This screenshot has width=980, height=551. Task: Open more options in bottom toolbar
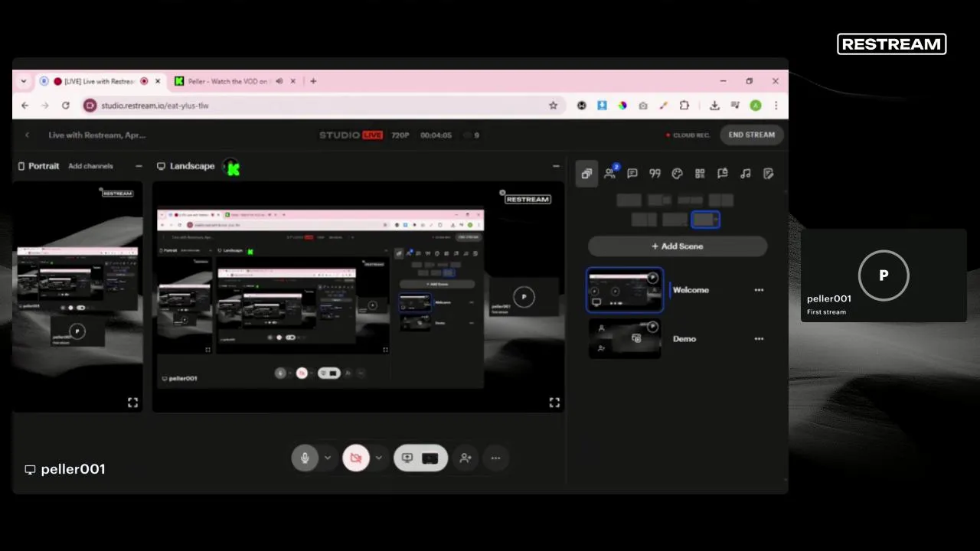[495, 458]
